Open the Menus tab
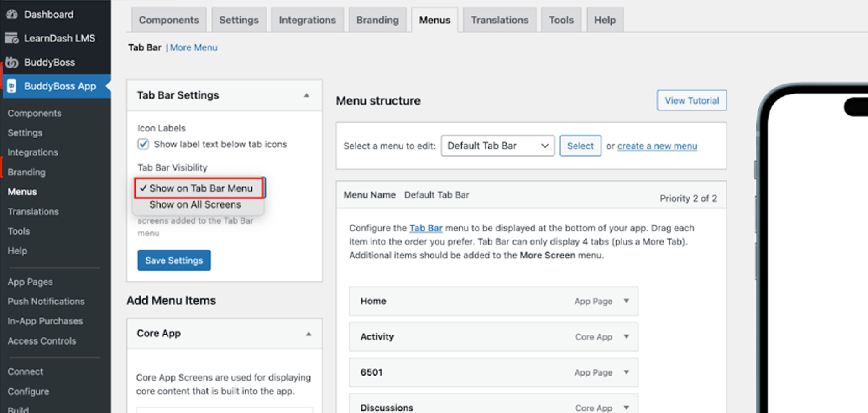Viewport: 868px width, 413px height. click(x=434, y=20)
